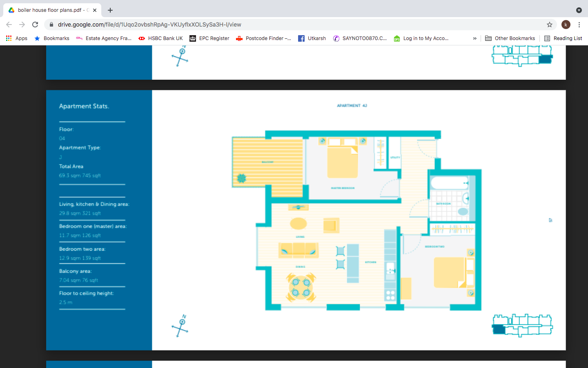This screenshot has width=588, height=368.
Task: Open the HSBC Bank UK bookmark
Action: click(160, 38)
